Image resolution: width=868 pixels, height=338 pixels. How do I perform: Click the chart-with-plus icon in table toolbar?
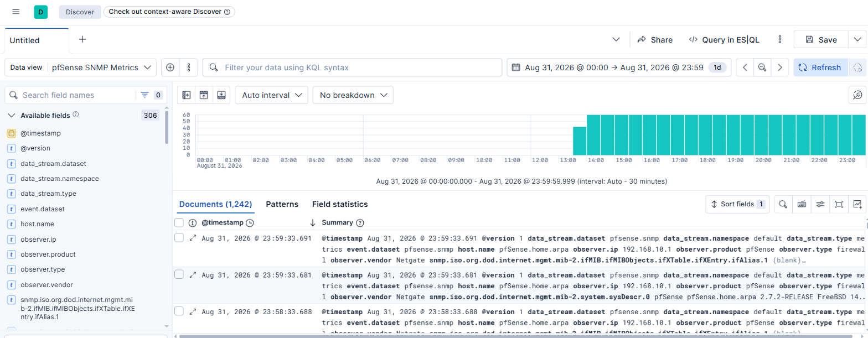point(857,204)
